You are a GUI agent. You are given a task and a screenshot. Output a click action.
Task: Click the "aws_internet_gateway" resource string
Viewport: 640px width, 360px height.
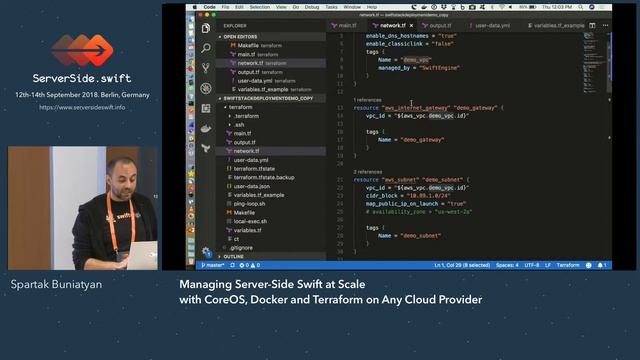click(x=416, y=108)
